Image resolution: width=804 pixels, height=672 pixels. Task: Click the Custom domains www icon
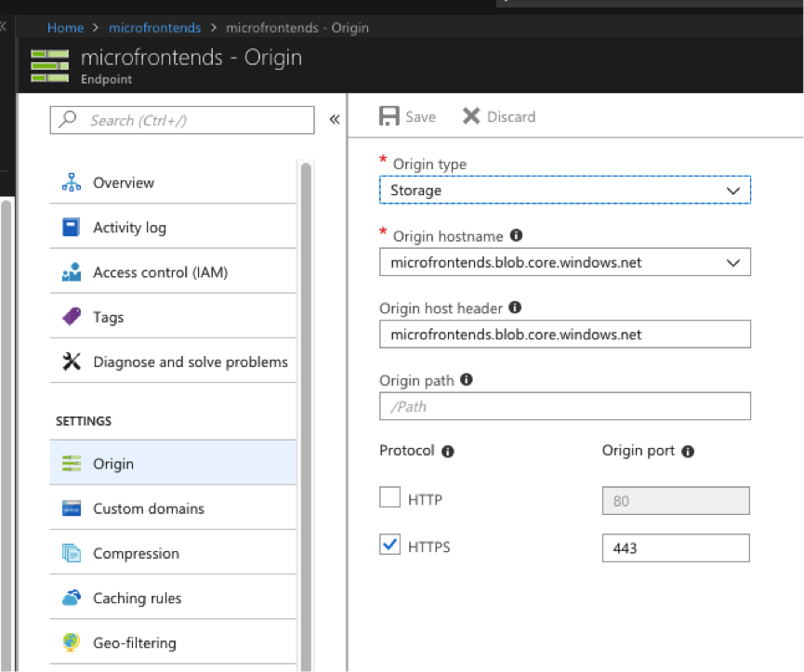pyautogui.click(x=72, y=508)
